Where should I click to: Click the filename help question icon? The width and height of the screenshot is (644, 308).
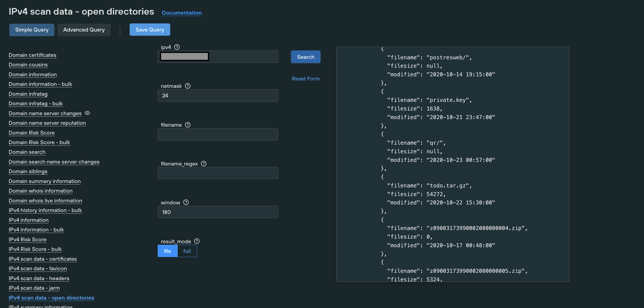(188, 125)
